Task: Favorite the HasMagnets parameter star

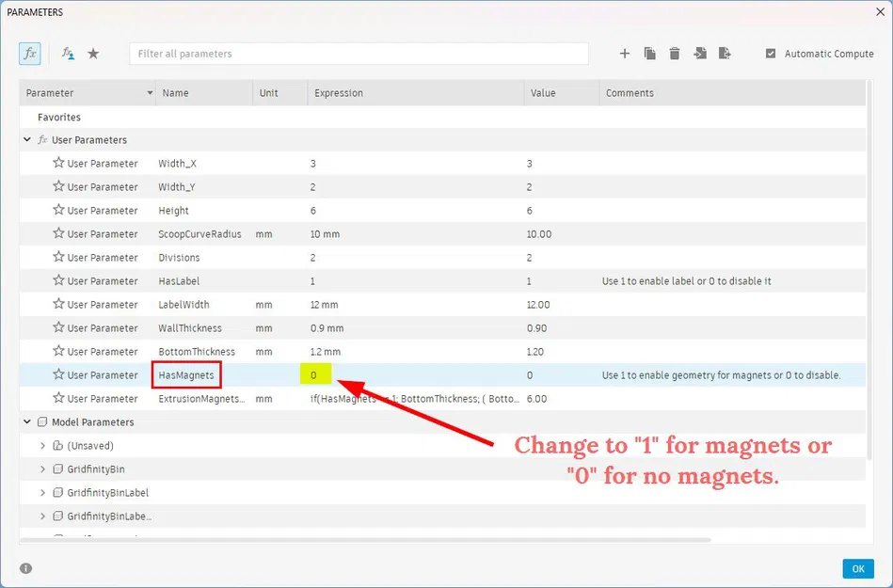Action: pyautogui.click(x=58, y=374)
